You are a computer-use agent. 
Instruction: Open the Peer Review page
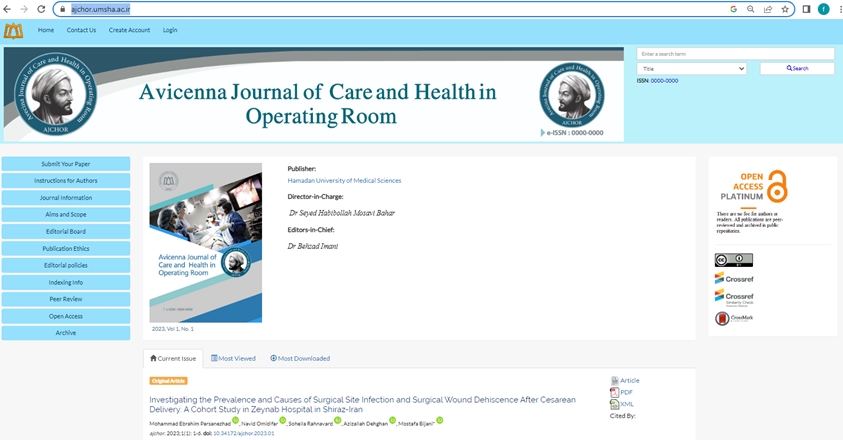pos(66,299)
